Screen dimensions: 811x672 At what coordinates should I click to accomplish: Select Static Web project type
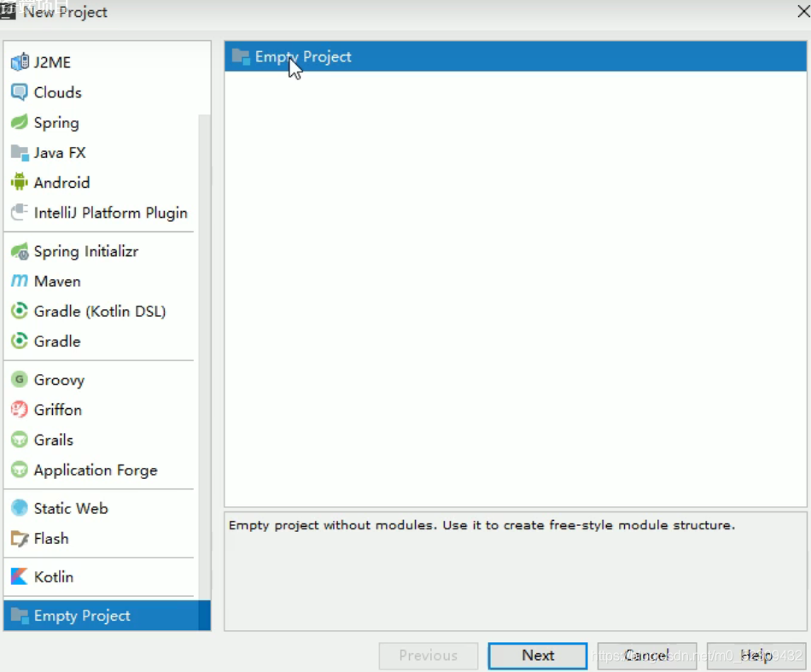click(101, 509)
